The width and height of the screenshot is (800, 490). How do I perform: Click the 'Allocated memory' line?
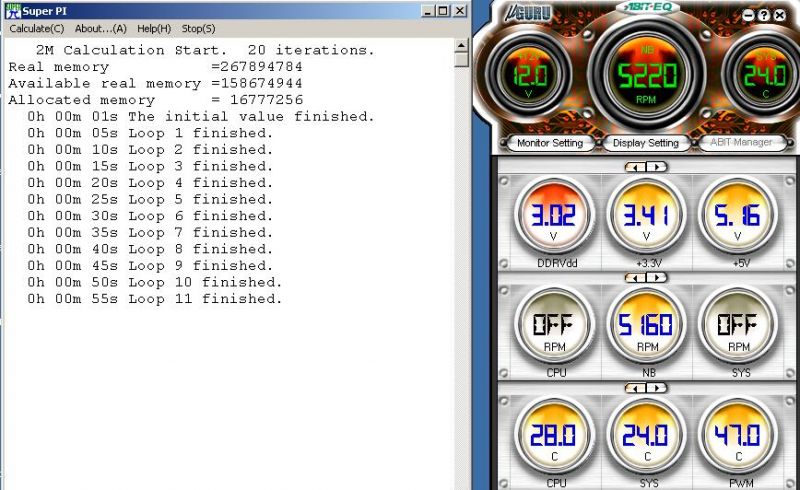pyautogui.click(x=156, y=100)
